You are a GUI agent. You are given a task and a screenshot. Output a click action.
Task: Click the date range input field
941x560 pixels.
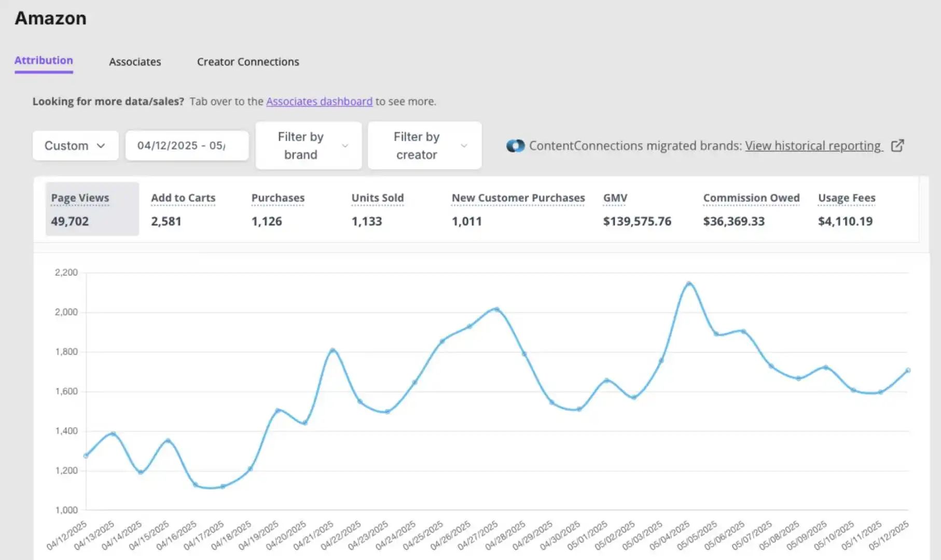pos(187,146)
